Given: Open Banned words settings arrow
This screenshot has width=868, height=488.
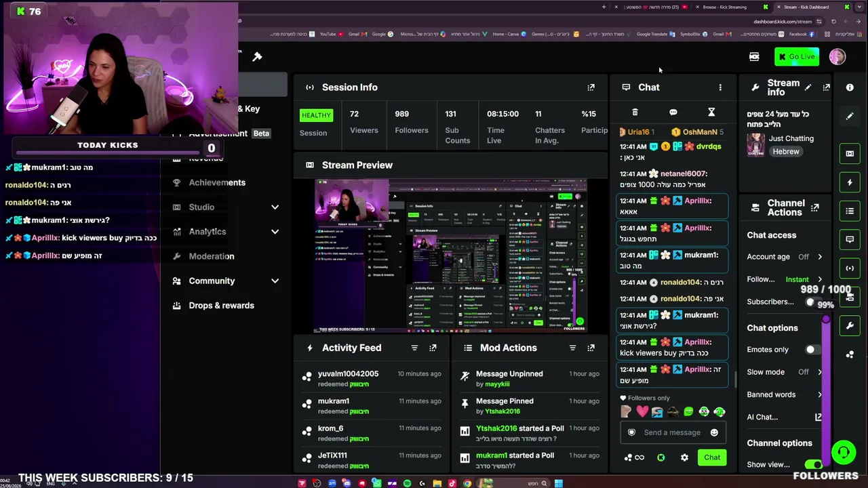Looking at the screenshot, I should [819, 394].
